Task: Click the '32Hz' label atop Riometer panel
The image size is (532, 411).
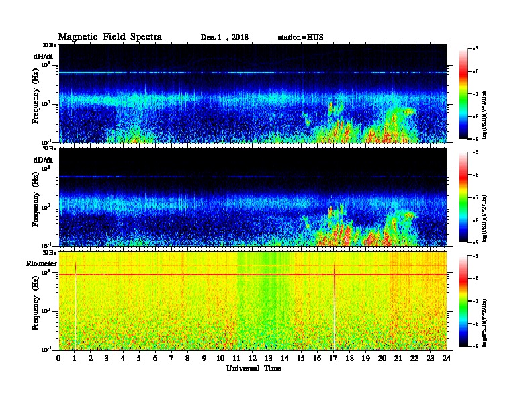Action: point(50,253)
